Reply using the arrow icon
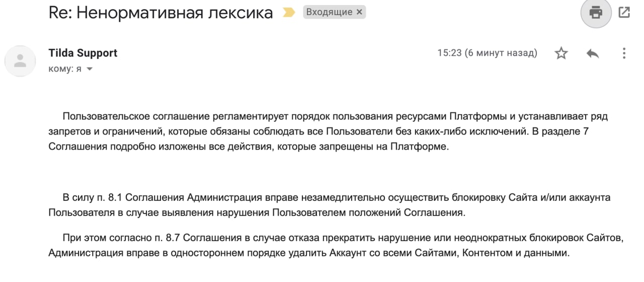This screenshot has height=282, width=644. [593, 53]
